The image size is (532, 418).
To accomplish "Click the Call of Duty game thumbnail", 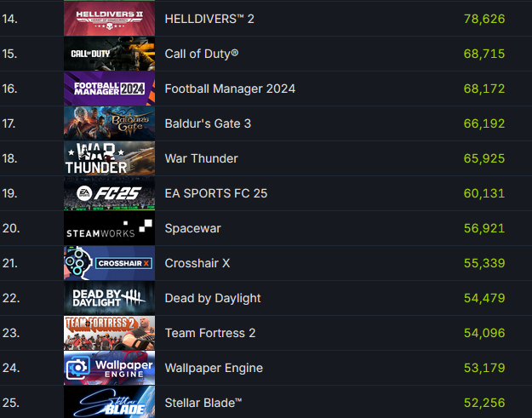I will click(109, 54).
